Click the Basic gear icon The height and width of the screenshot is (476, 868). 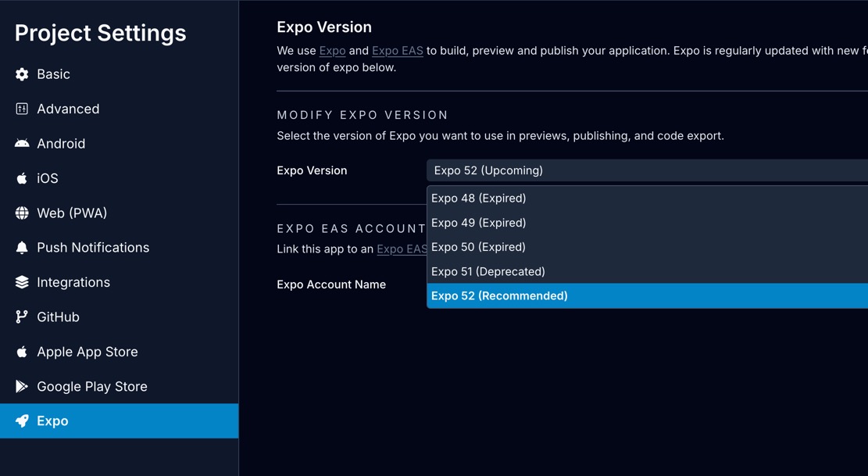pyautogui.click(x=22, y=74)
